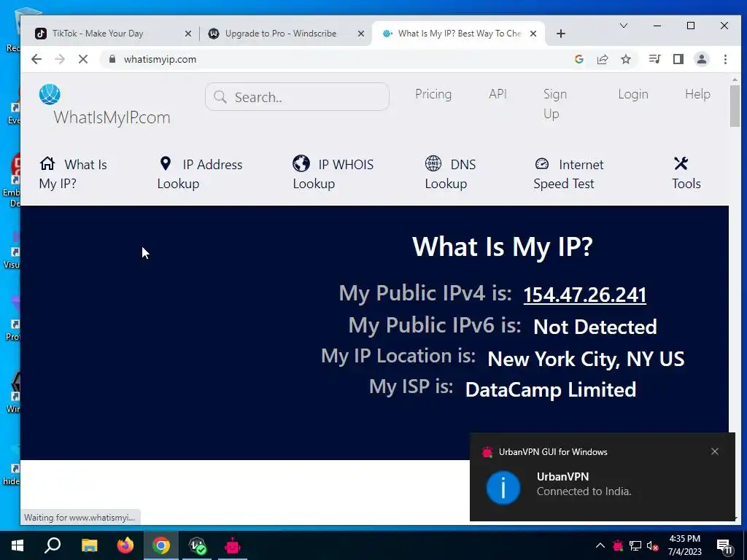Bookmark this page with the star icon
Image resolution: width=747 pixels, height=560 pixels.
626,59
